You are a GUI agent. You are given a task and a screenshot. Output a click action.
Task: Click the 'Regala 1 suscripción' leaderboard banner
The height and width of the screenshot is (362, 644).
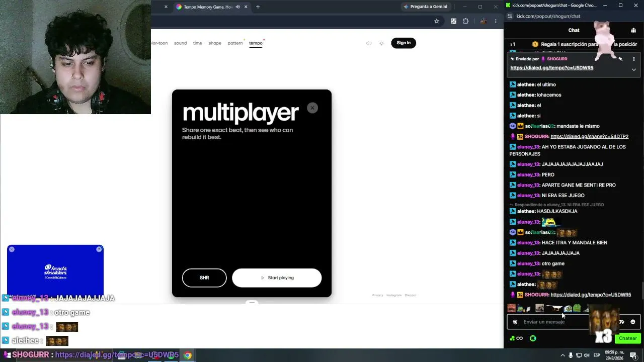coord(574,44)
